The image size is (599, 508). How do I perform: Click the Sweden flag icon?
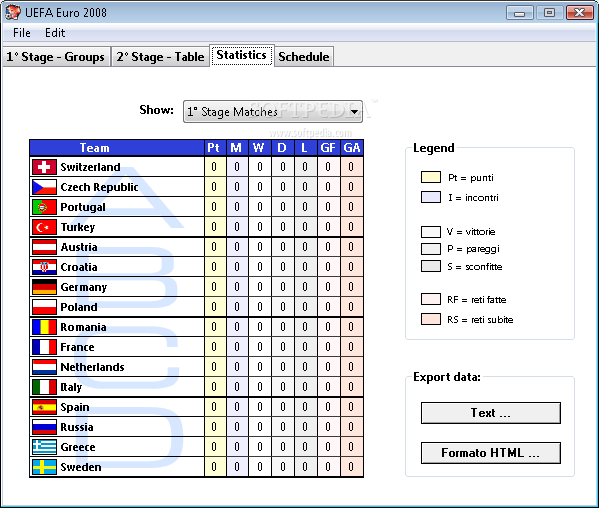pyautogui.click(x=44, y=467)
